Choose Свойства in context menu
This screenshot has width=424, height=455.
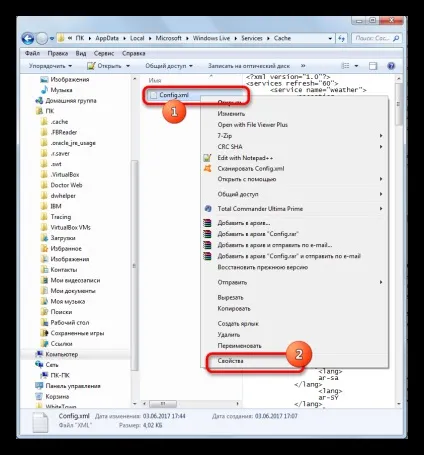coord(230,361)
